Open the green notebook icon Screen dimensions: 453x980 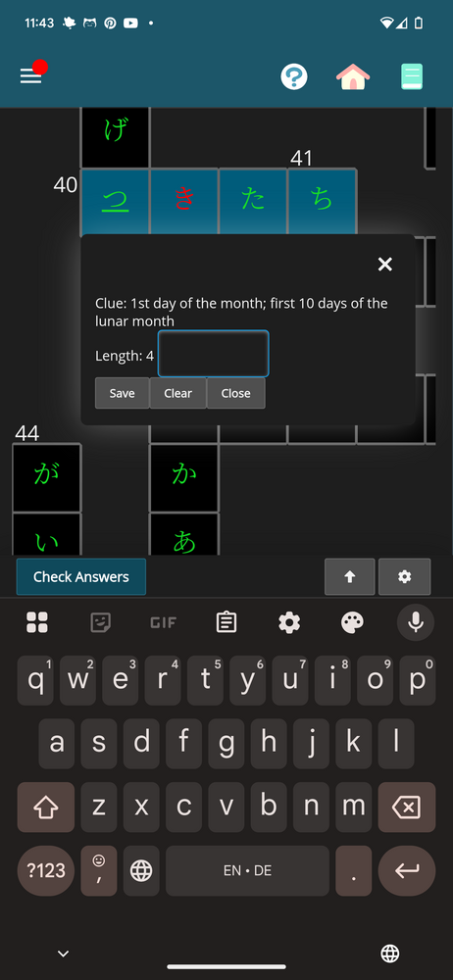click(412, 76)
